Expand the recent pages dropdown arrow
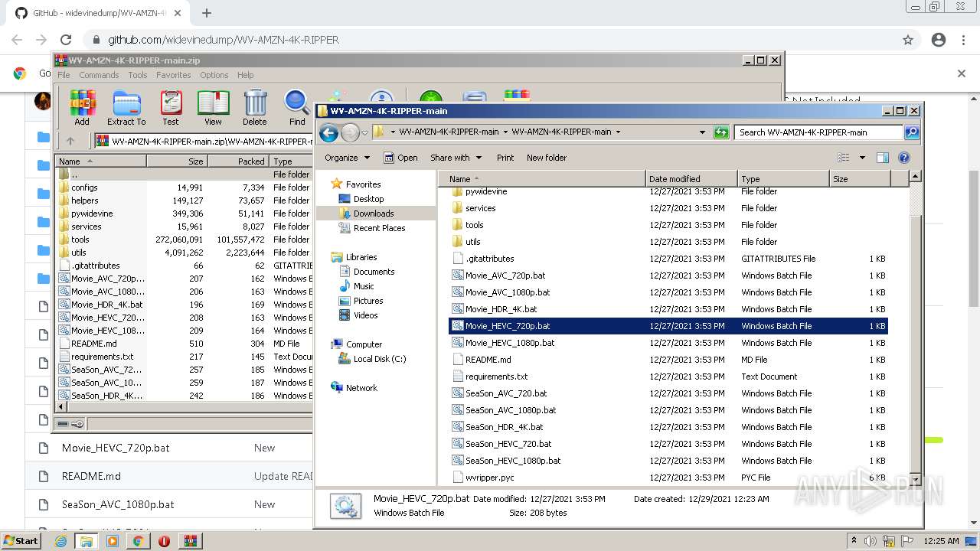Screen dimensions: 980x551 (364, 132)
